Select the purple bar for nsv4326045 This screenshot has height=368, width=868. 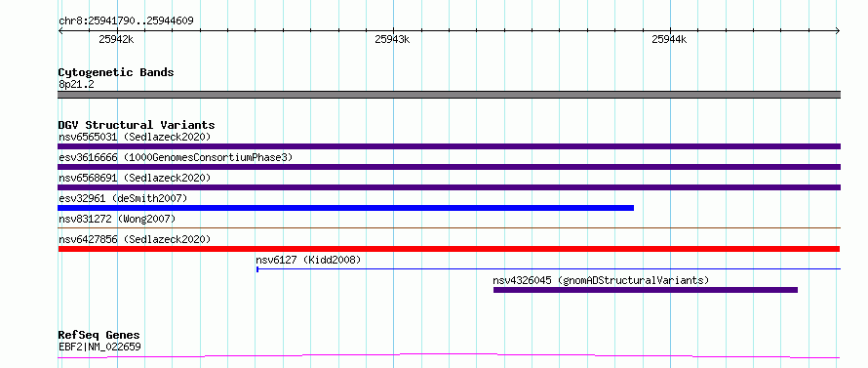646,290
